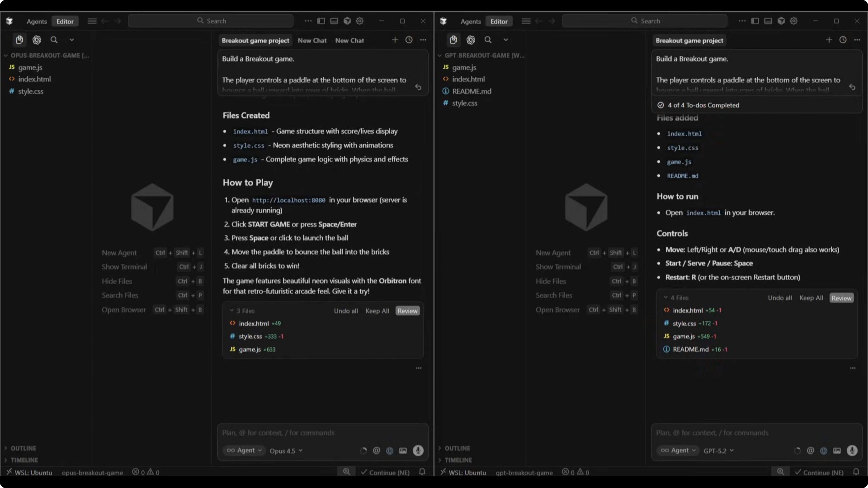The height and width of the screenshot is (488, 868).
Task: Click the image attach icon in Opus chat input
Action: pos(403,451)
